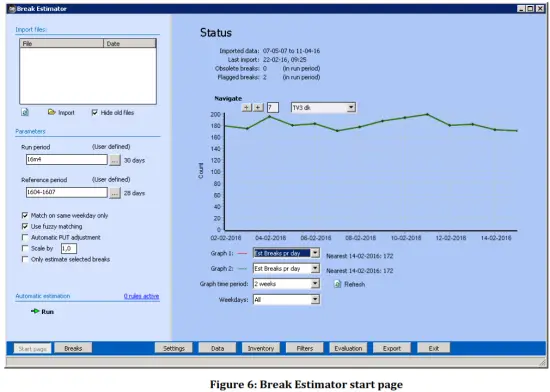Click the Break Estimator title bar app icon
This screenshot has width=550, height=392.
(x=12, y=9)
